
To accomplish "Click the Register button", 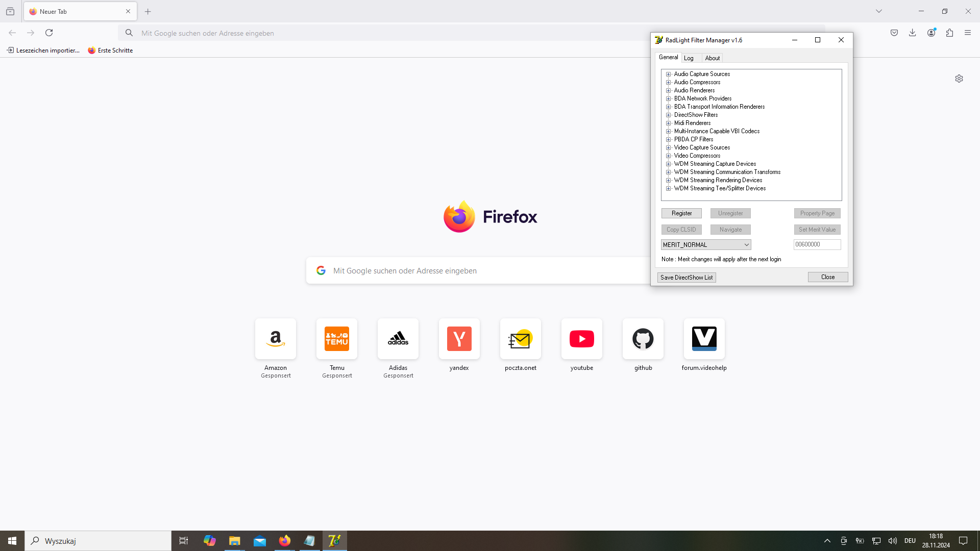I will point(681,213).
